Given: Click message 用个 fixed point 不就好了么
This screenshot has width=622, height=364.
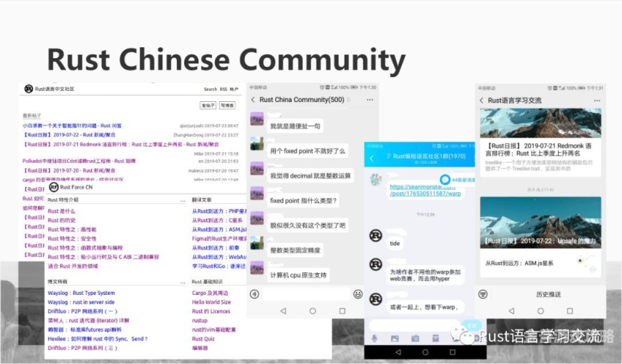Looking at the screenshot, I should 307,151.
